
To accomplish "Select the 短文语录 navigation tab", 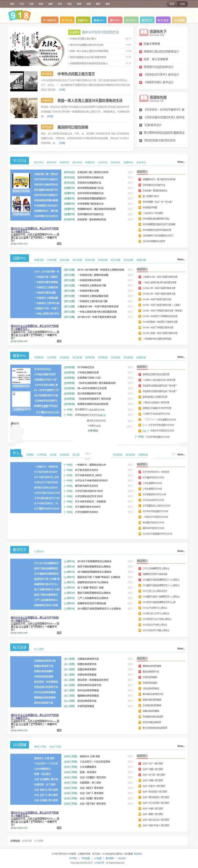I will (163, 20).
